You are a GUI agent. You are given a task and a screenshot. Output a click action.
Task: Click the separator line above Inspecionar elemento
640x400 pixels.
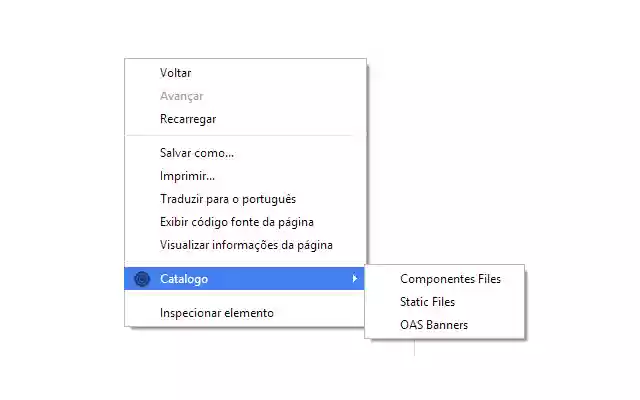pyautogui.click(x=245, y=296)
